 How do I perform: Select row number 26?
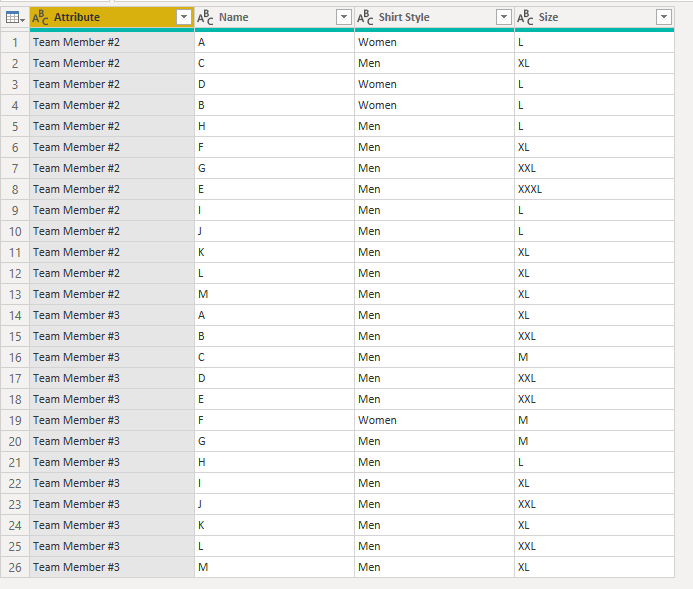(15, 567)
